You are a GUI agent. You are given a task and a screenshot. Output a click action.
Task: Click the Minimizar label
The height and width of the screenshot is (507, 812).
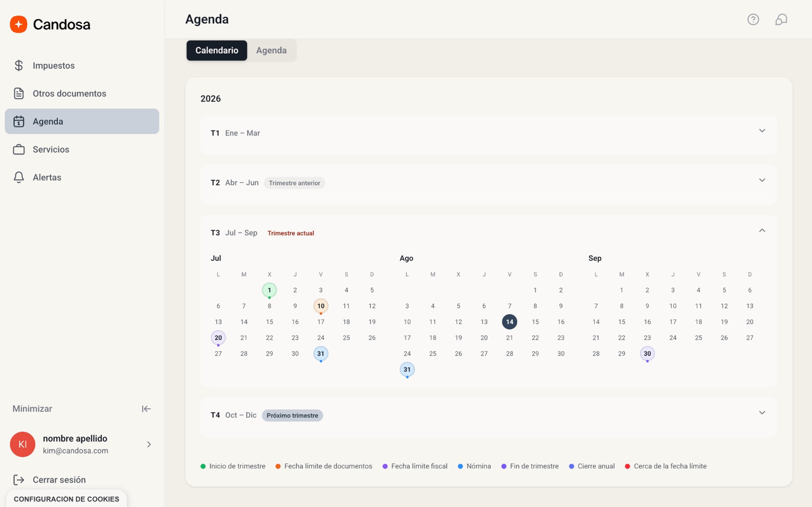[x=32, y=409]
